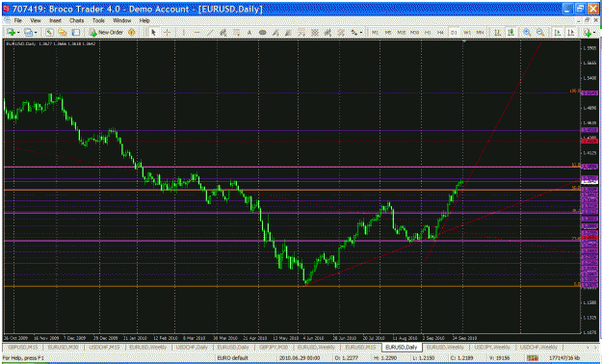Switch to H1 timeframe
The image size is (602, 364).
point(428,33)
